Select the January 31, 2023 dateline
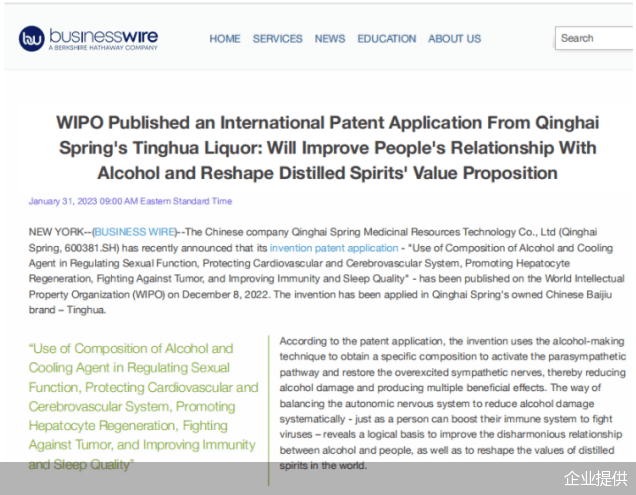The height and width of the screenshot is (495, 636). pos(130,201)
